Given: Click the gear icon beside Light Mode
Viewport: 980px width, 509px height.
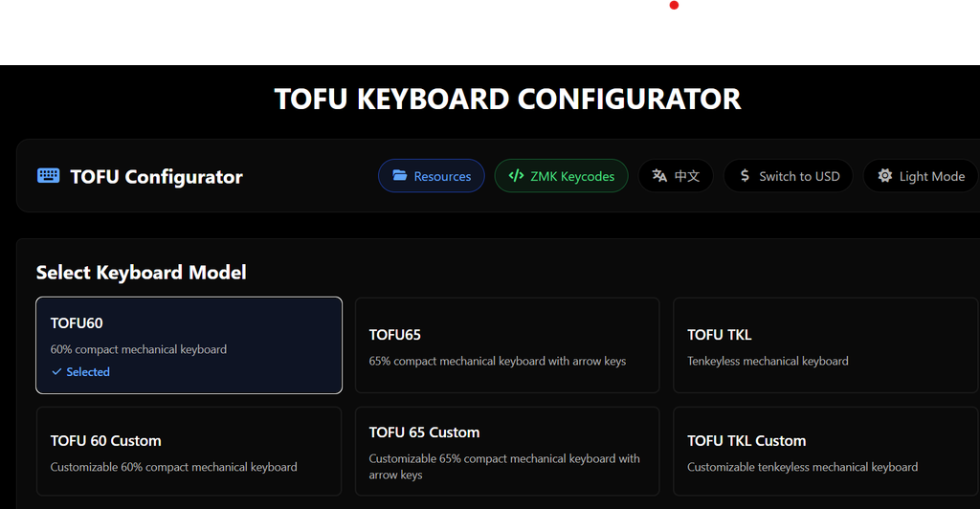Looking at the screenshot, I should (885, 176).
